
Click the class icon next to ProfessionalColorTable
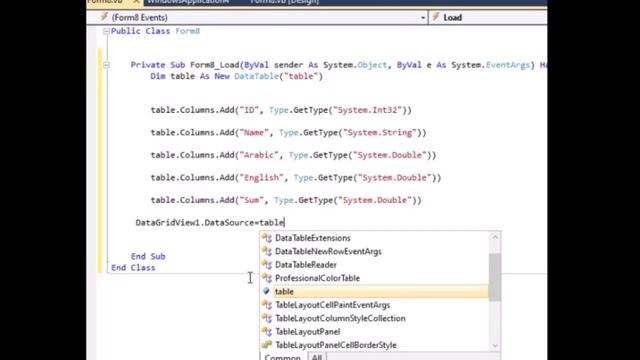coord(267,278)
